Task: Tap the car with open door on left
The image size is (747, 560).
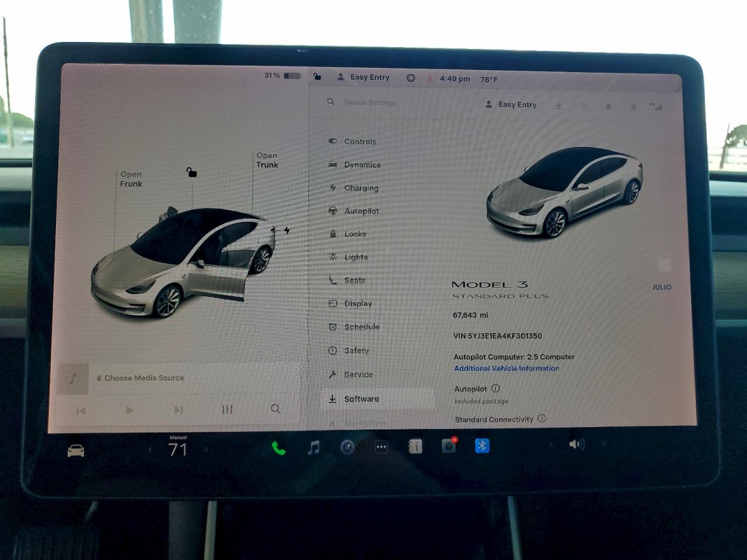Action: point(182,262)
